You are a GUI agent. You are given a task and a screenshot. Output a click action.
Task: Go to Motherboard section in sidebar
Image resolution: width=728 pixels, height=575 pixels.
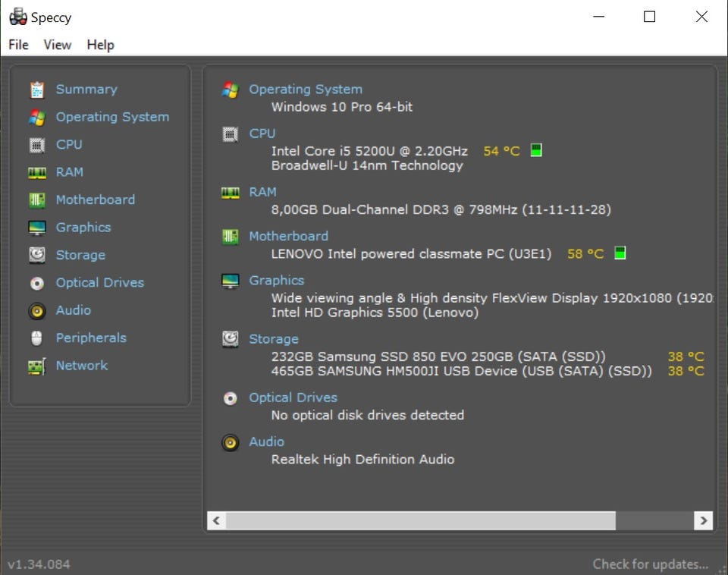click(x=96, y=200)
